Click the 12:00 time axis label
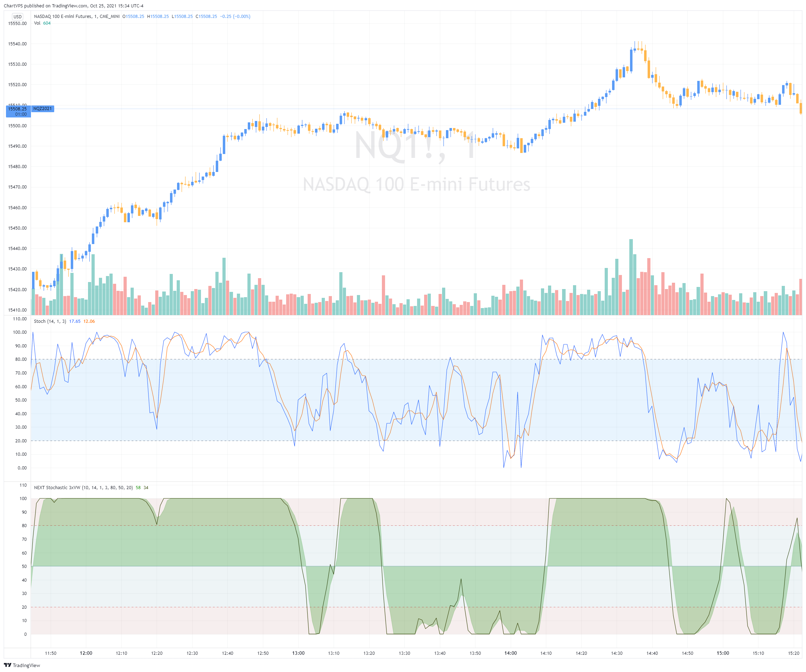Image resolution: width=806 pixels, height=672 pixels. pyautogui.click(x=86, y=653)
